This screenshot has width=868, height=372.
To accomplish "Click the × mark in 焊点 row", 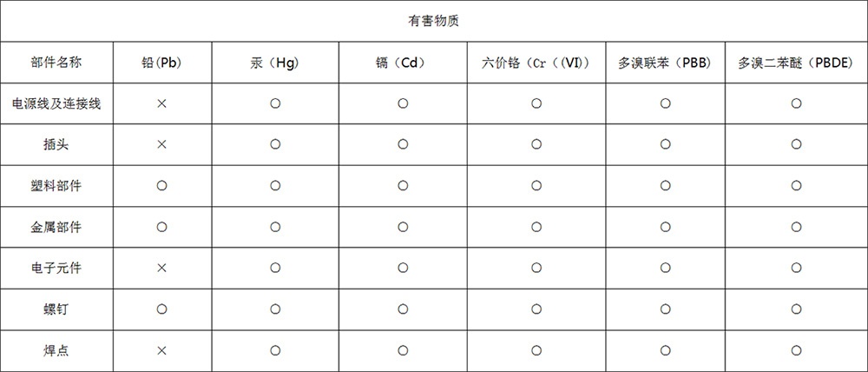I will point(161,350).
